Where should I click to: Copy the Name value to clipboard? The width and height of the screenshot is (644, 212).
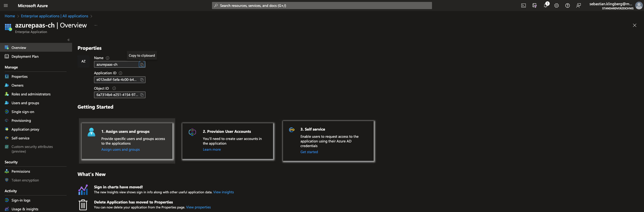(142, 65)
